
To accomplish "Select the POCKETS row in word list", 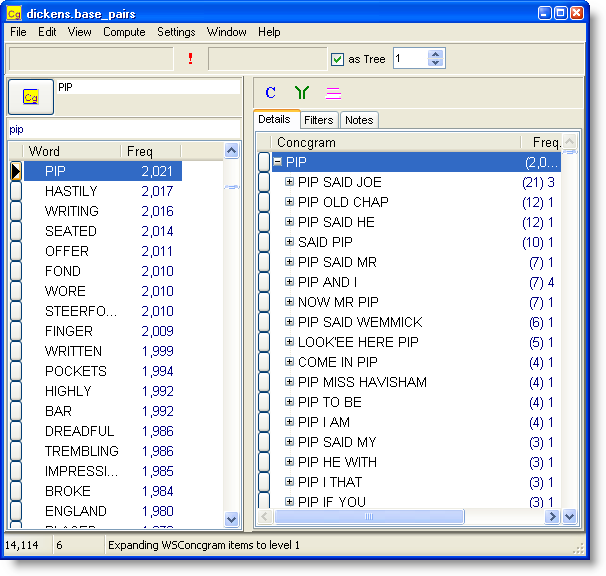I will tap(103, 371).
